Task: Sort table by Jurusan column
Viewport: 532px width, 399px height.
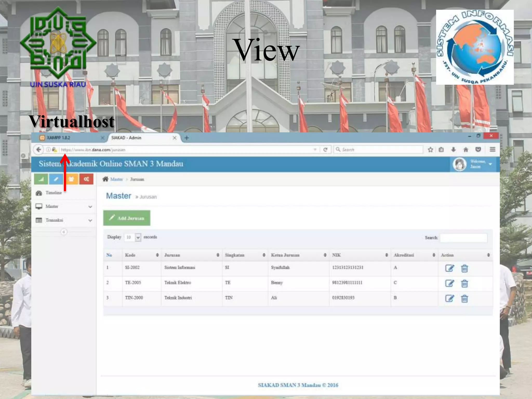Action: point(191,255)
